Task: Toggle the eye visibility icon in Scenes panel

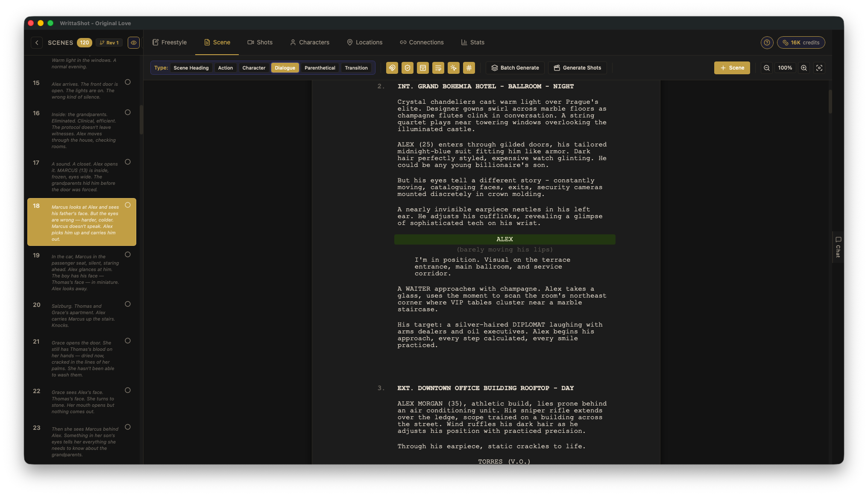Action: click(x=133, y=43)
